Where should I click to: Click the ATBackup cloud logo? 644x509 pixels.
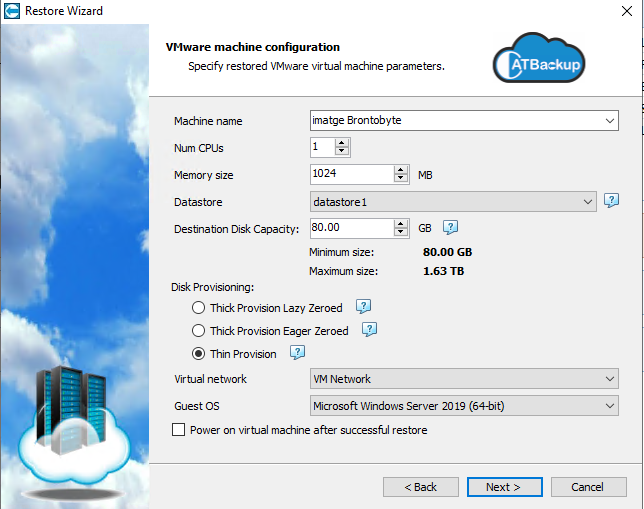click(538, 58)
